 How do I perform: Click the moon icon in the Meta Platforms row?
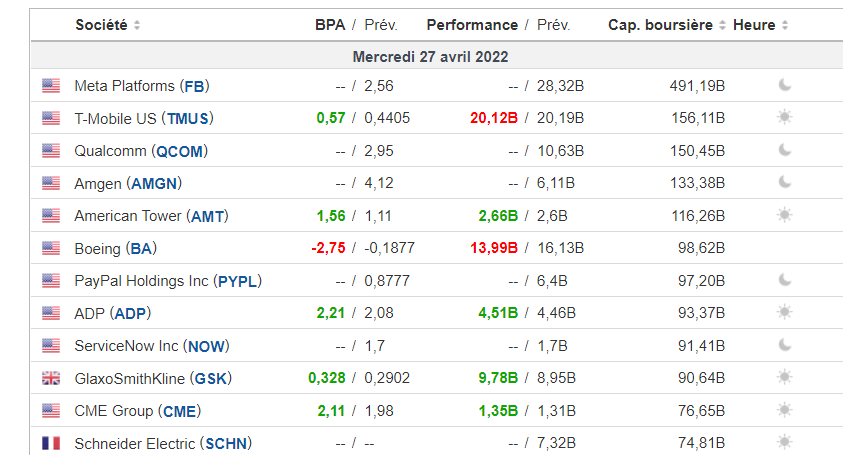(785, 86)
